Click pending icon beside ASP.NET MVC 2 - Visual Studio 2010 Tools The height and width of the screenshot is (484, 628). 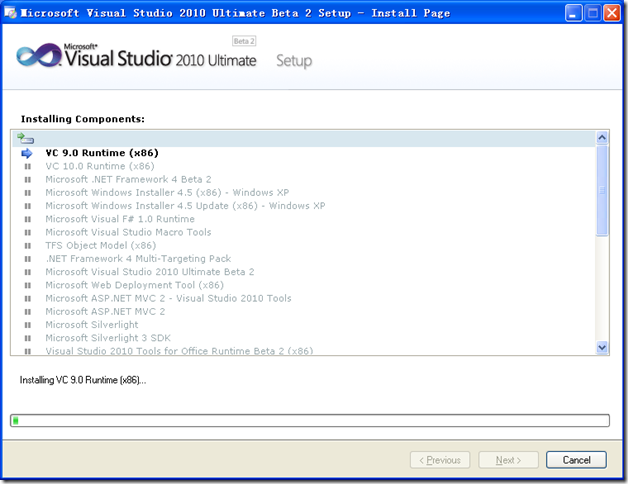point(28,298)
